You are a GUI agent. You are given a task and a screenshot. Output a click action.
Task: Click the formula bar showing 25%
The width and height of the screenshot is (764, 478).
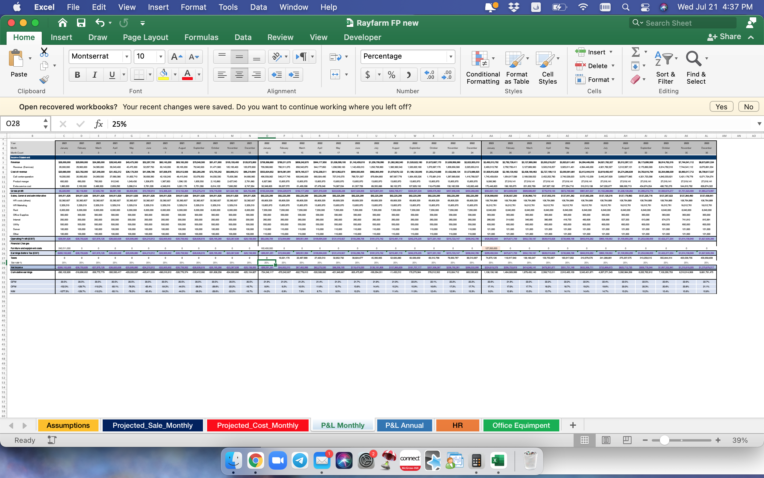pyautogui.click(x=431, y=124)
